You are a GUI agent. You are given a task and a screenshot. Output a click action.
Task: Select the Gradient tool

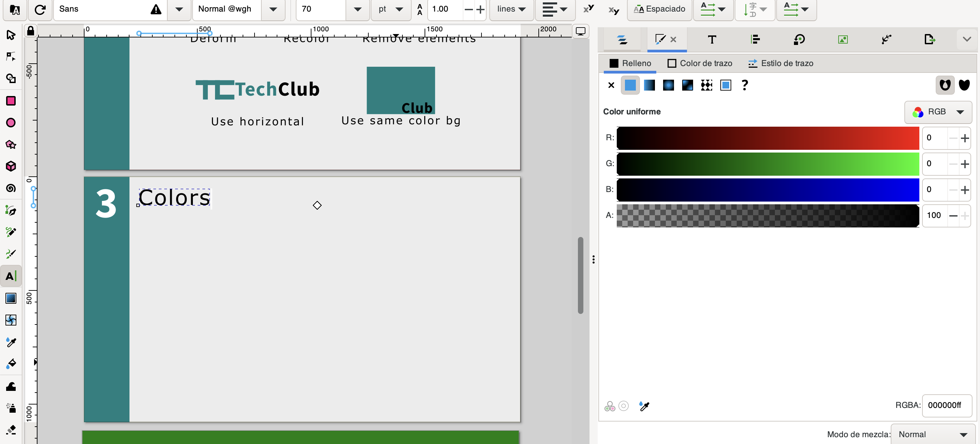click(11, 298)
